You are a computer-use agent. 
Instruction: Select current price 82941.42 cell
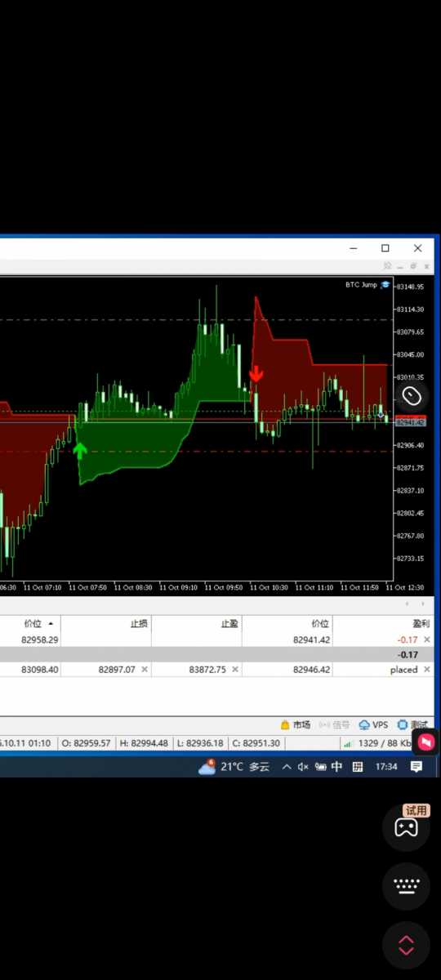click(312, 640)
